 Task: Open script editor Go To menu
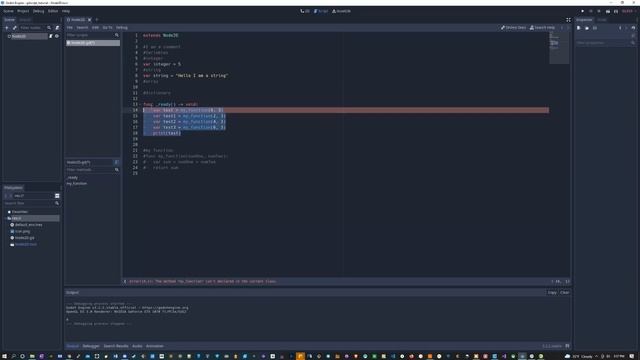click(x=107, y=28)
